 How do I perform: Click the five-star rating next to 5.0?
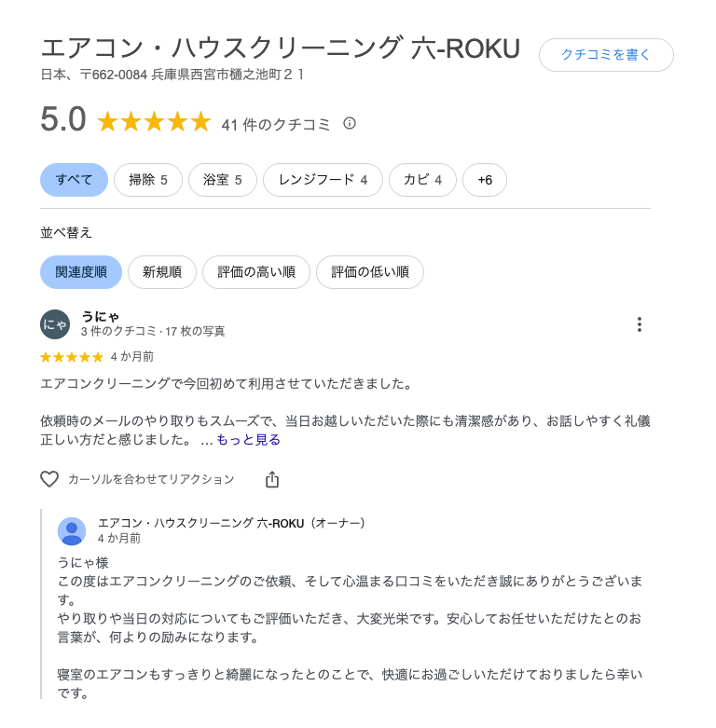154,122
